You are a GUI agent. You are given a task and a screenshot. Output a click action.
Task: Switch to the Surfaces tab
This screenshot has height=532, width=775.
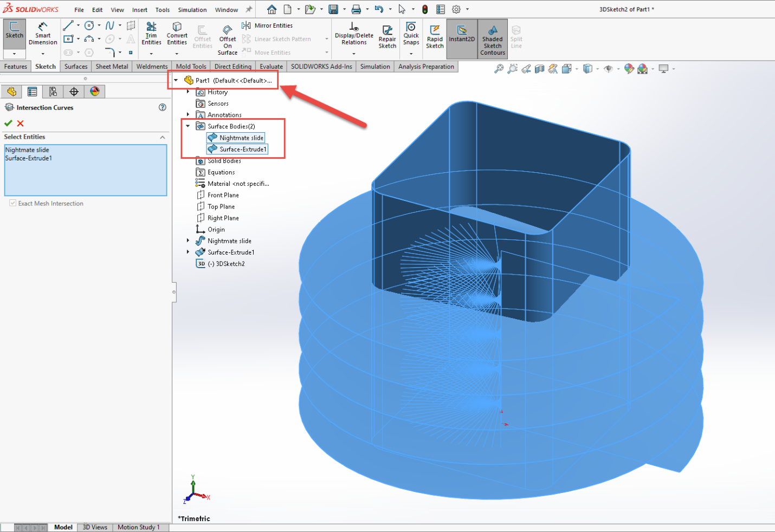[x=75, y=66]
